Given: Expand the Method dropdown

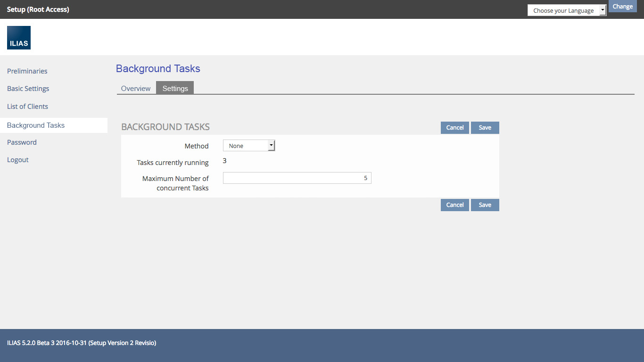Looking at the screenshot, I should point(248,146).
